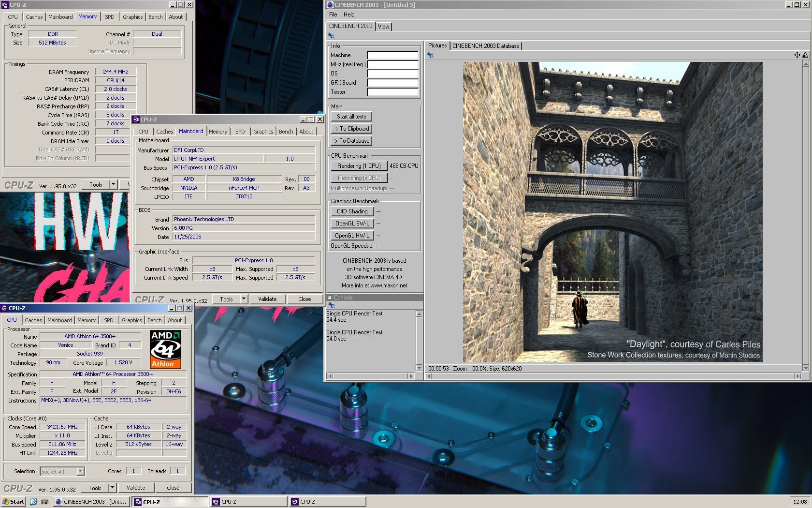Click the Bus Speed value 311.06 MHz
Image resolution: width=812 pixels, height=508 pixels.
[62, 444]
